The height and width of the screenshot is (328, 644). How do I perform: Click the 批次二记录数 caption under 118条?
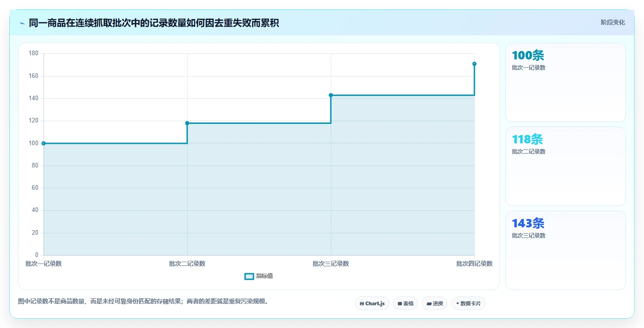pyautogui.click(x=529, y=152)
